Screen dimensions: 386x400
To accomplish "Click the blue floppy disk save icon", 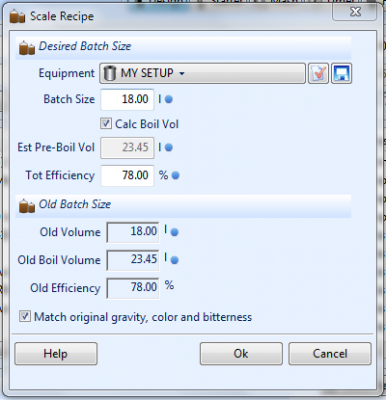I will coord(341,73).
